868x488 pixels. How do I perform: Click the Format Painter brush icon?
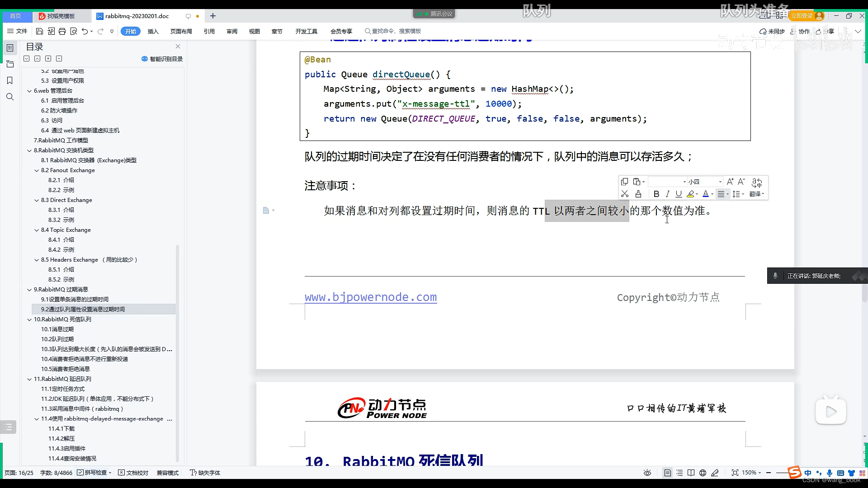tap(638, 194)
